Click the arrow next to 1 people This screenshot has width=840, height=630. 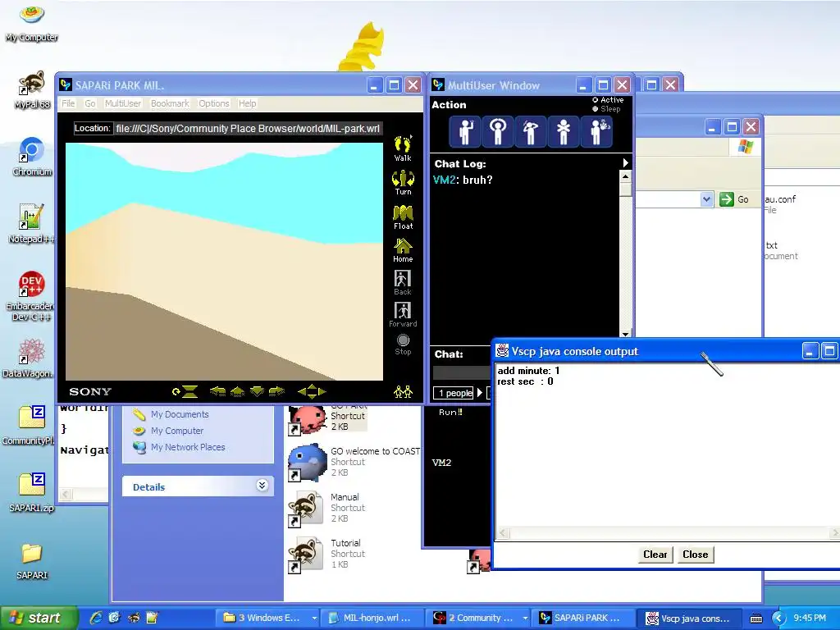[x=480, y=393]
